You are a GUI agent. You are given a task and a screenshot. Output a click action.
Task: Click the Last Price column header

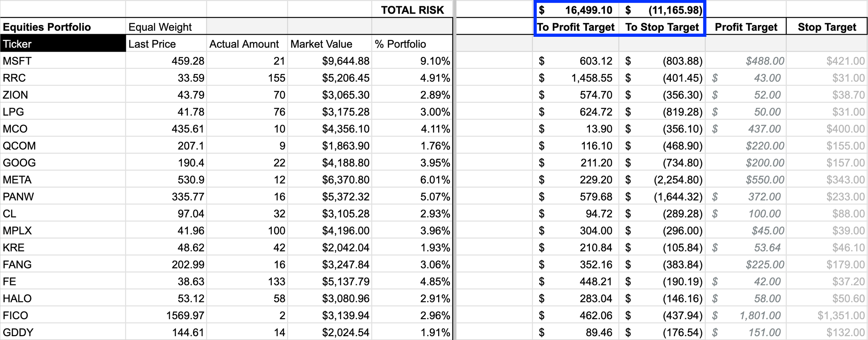pyautogui.click(x=166, y=44)
